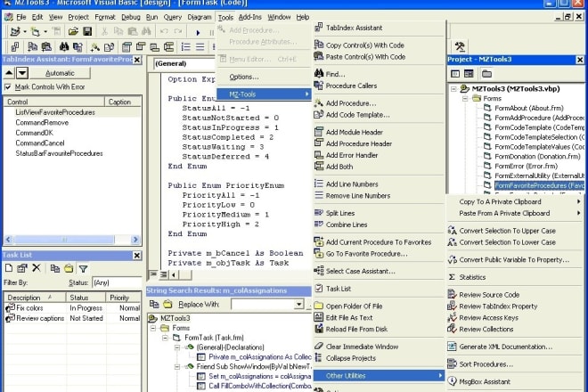588x392 pixels.
Task: Click the Generate XML Documentation icon
Action: click(x=452, y=347)
